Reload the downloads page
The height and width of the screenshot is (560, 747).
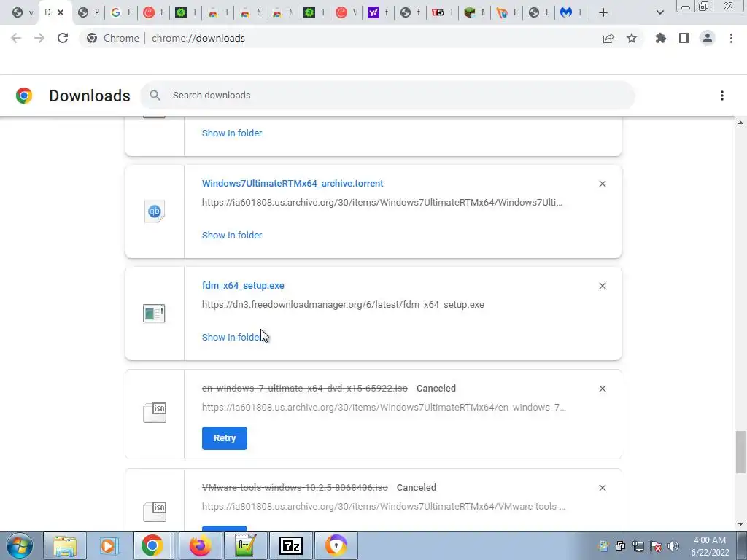[x=63, y=38]
